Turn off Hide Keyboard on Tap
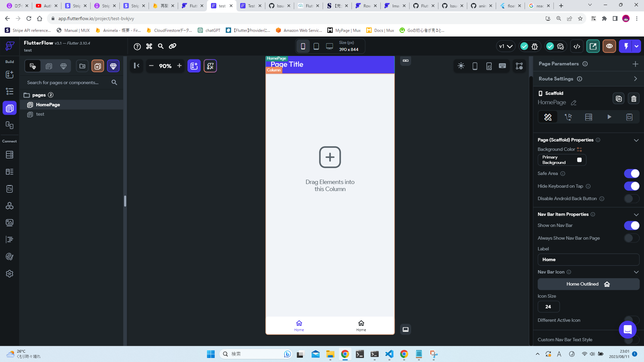 click(x=632, y=186)
